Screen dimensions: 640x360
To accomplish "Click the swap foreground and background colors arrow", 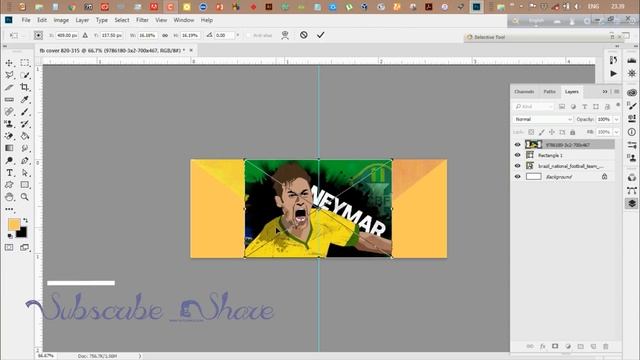I will point(25,220).
